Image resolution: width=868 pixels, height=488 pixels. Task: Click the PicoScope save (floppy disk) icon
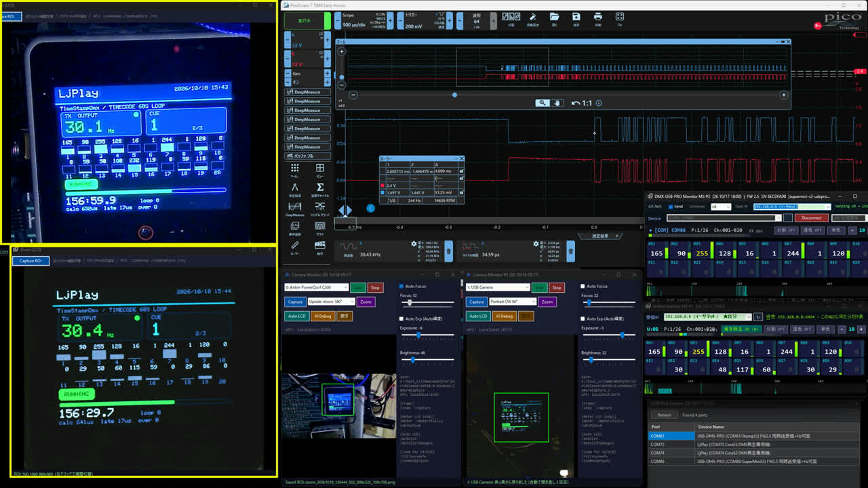click(576, 16)
